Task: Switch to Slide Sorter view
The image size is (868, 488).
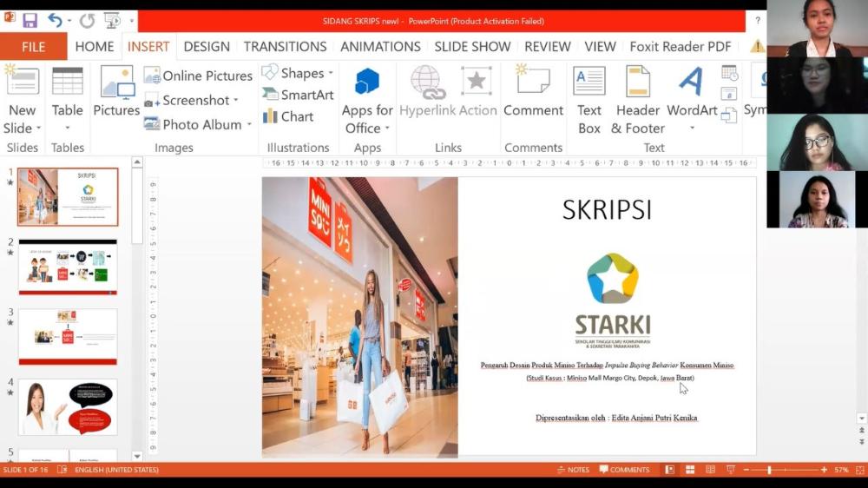Action: (690, 470)
